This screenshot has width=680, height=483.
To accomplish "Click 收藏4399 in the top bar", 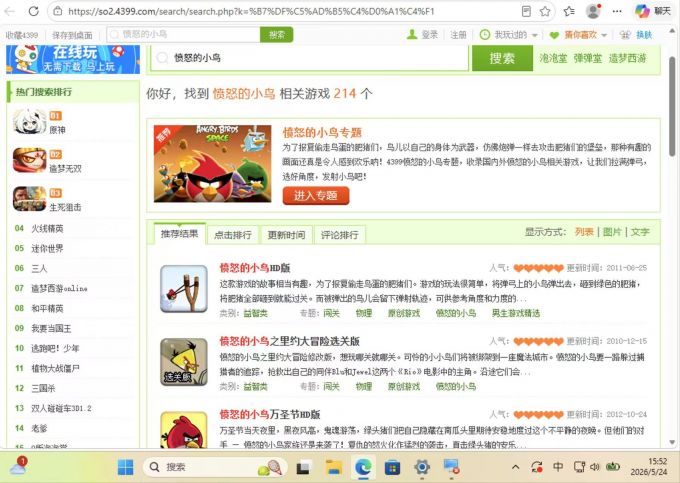I will click(x=22, y=35).
